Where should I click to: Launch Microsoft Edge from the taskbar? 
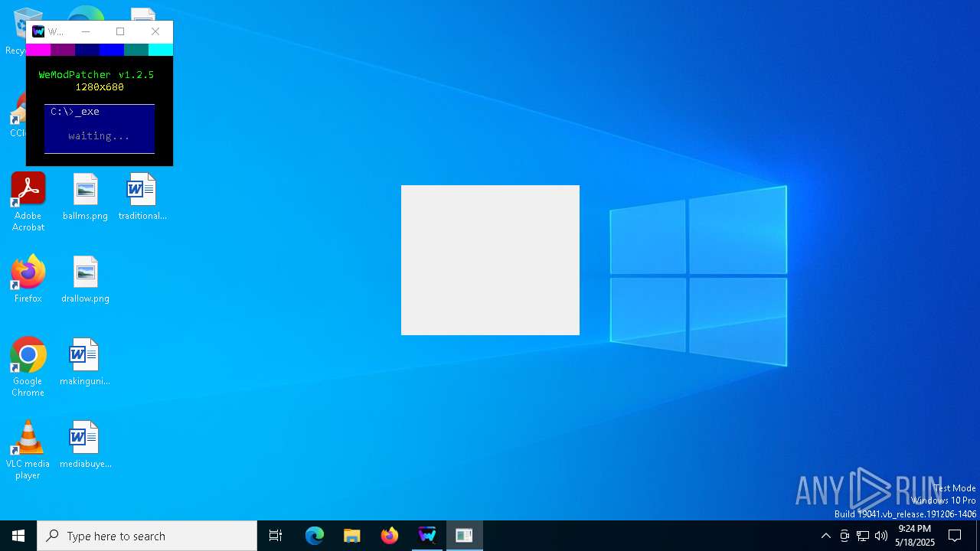[x=315, y=536]
